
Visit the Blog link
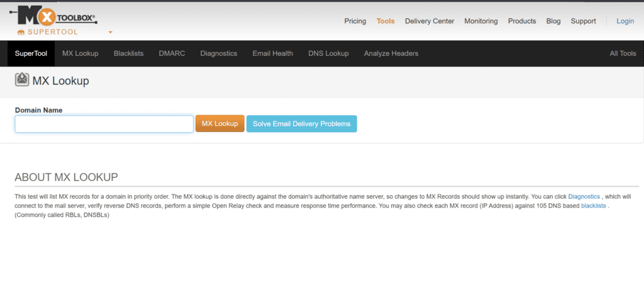(553, 21)
